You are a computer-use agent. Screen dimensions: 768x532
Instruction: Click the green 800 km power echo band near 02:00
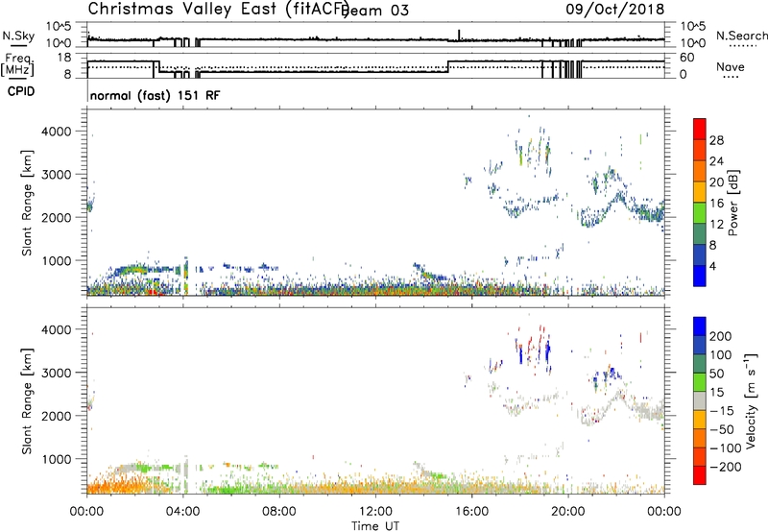(132, 269)
